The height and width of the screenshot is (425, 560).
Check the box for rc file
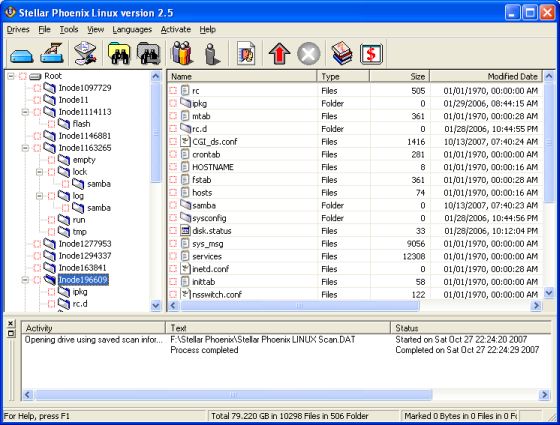click(173, 90)
